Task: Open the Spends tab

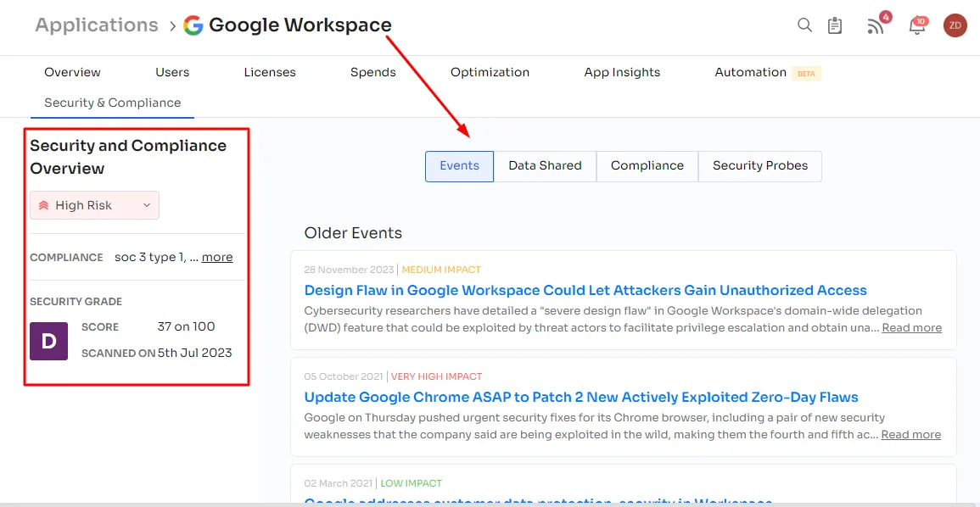Action: pos(373,72)
